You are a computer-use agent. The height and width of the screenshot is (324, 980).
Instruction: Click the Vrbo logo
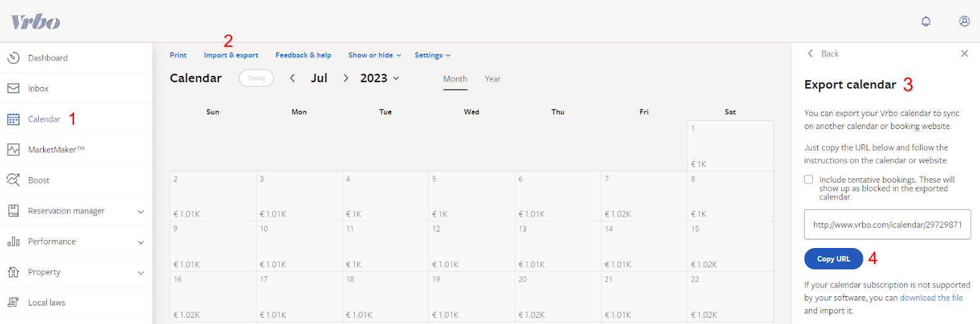click(x=36, y=22)
